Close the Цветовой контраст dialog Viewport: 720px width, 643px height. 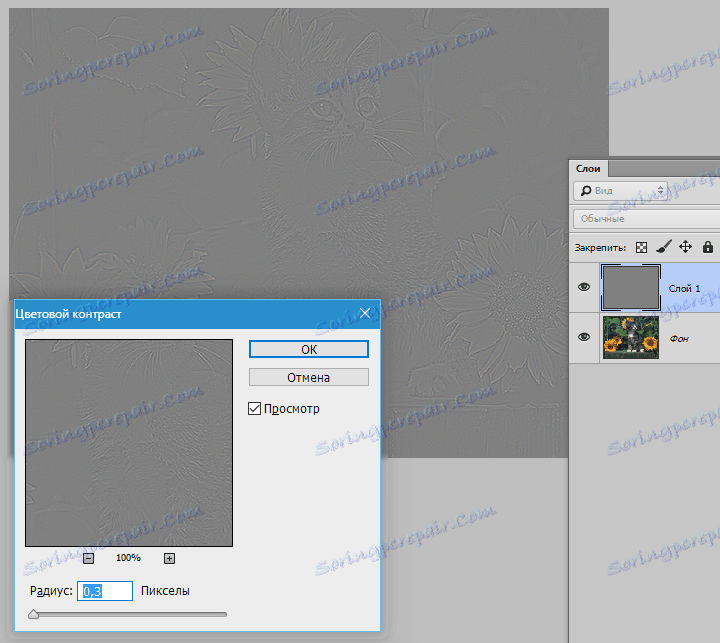click(365, 313)
